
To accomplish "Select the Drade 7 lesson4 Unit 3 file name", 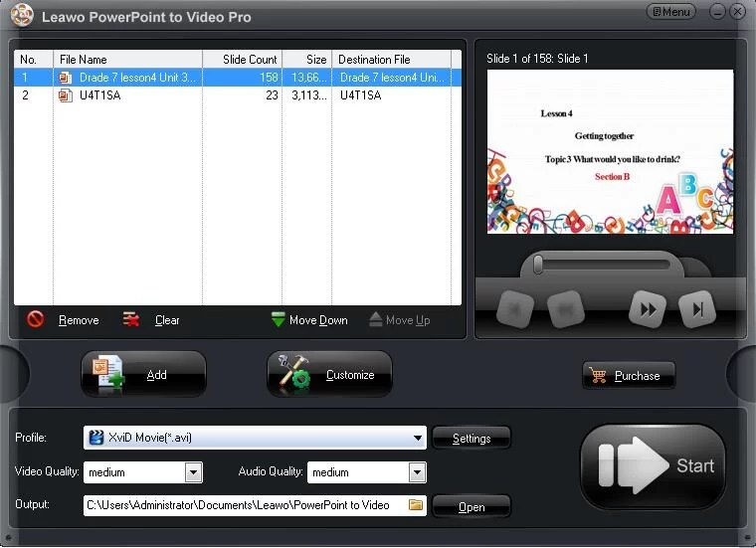I will 137,78.
